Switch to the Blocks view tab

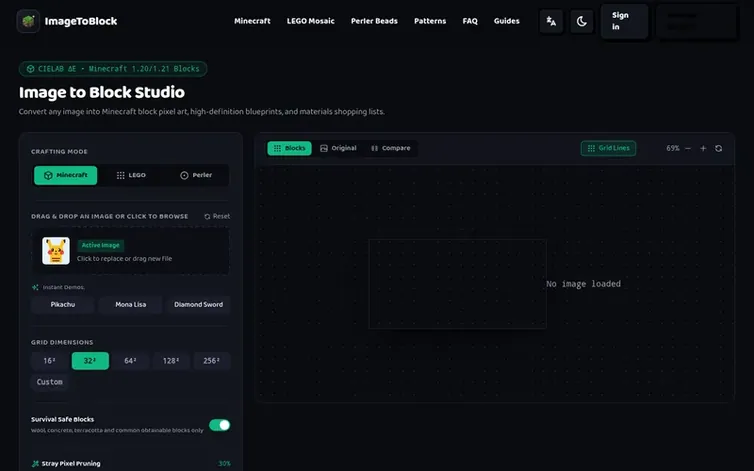[x=289, y=148]
